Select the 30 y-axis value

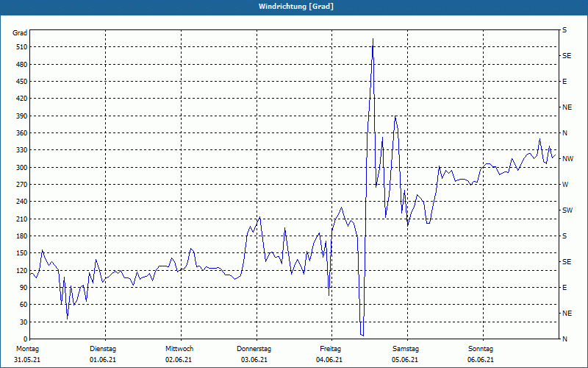click(x=24, y=322)
